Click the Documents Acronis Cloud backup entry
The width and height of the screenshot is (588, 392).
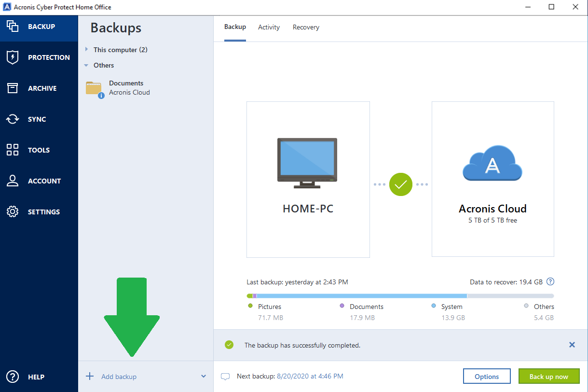146,88
